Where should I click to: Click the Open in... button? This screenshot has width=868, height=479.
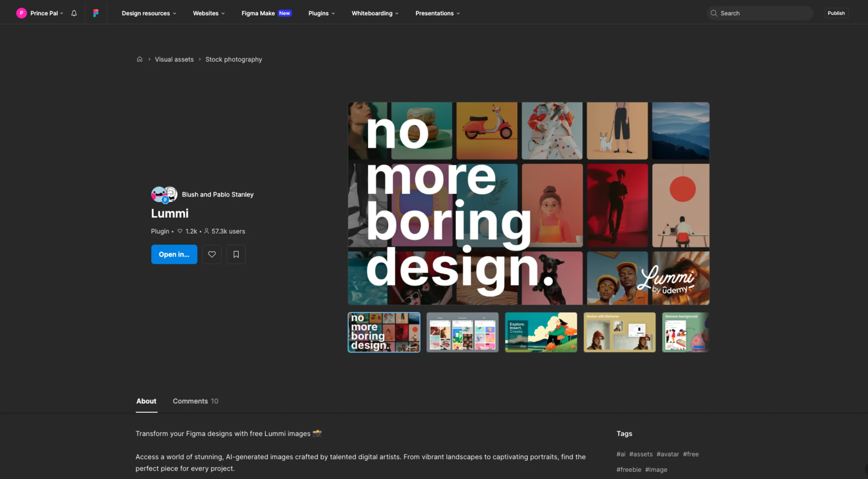(174, 254)
